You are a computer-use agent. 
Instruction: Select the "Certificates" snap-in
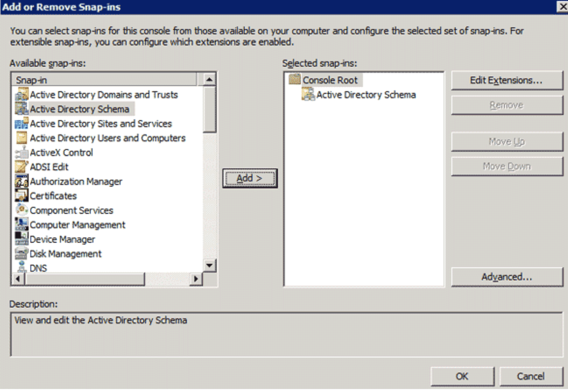pyautogui.click(x=53, y=196)
